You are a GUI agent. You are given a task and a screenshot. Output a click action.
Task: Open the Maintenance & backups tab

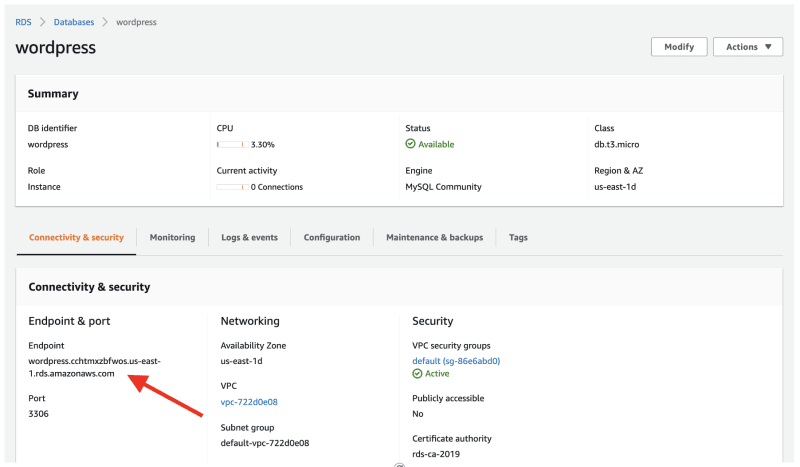coord(435,237)
